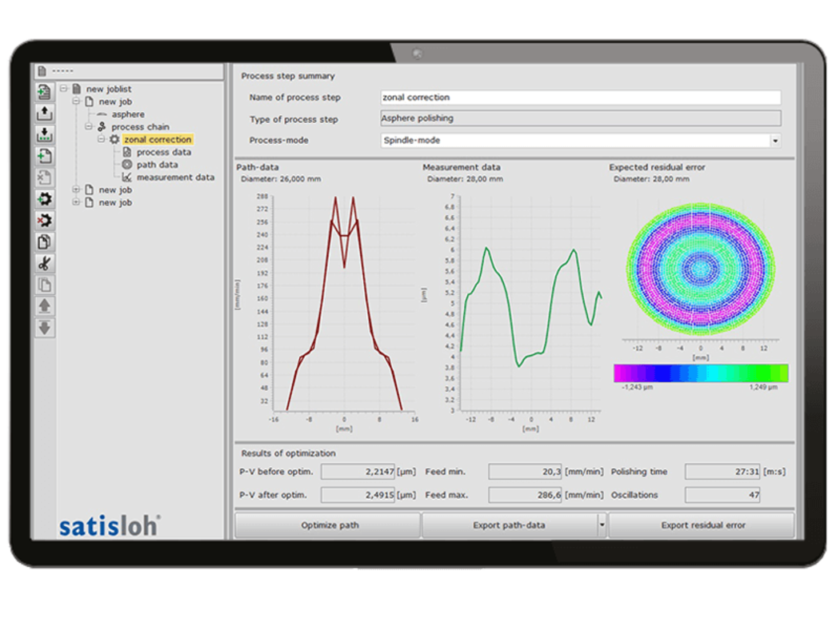This screenshot has width=840, height=630.
Task: Move the selected step up with the green arrow
Action: 44,306
